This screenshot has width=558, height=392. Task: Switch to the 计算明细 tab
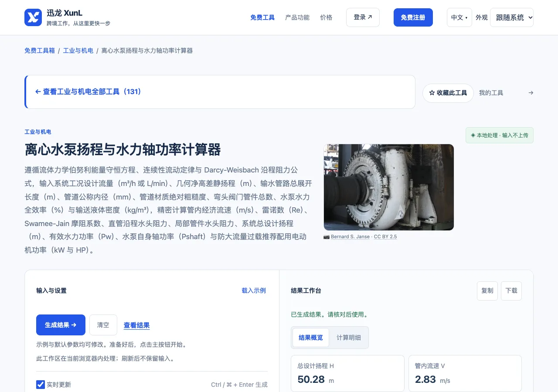click(349, 338)
